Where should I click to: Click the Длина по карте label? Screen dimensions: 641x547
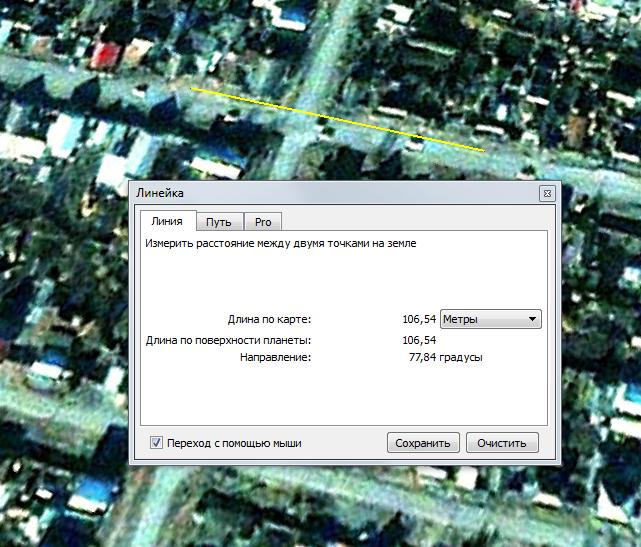click(x=270, y=319)
